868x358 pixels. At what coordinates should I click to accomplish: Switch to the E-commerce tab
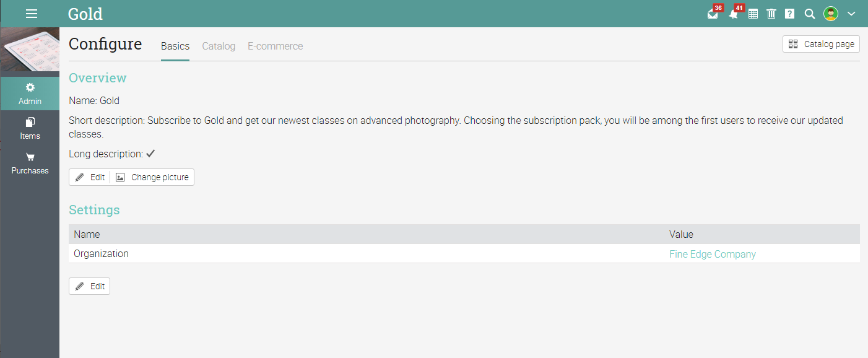(x=276, y=46)
